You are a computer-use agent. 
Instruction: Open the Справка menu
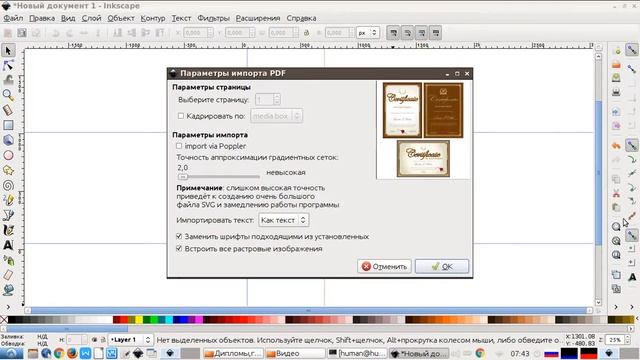(x=301, y=18)
